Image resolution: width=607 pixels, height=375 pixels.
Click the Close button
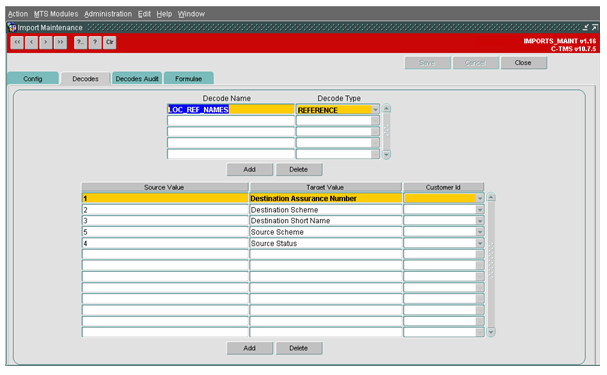(x=523, y=63)
